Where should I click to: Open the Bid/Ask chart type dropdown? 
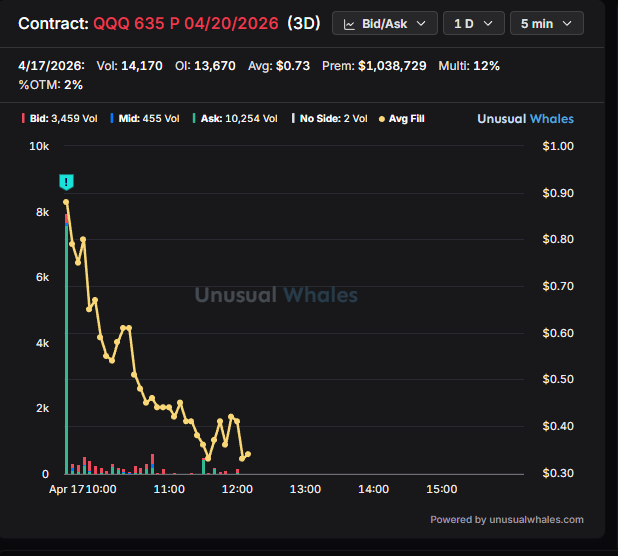pos(385,24)
